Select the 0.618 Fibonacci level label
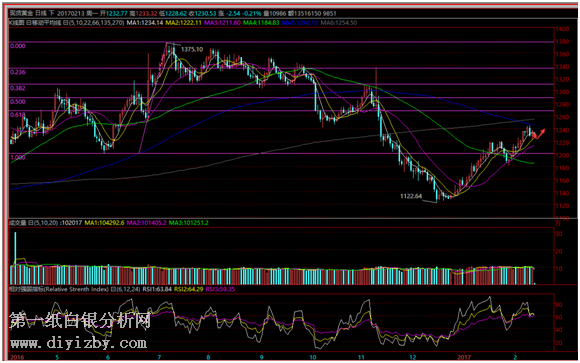 (x=18, y=115)
